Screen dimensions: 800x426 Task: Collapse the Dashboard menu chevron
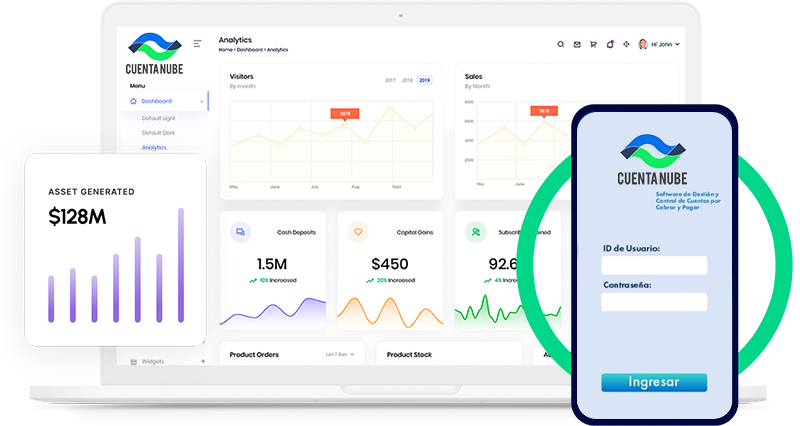coord(202,102)
